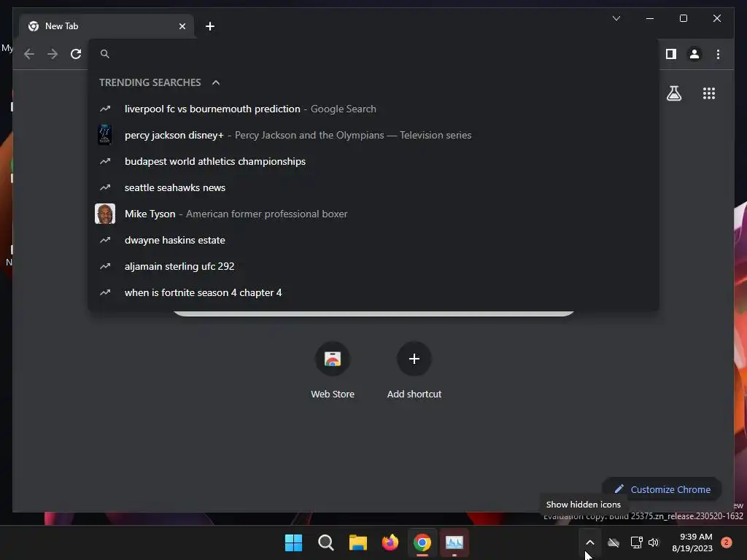The height and width of the screenshot is (560, 747).
Task: Open the volume speaker tray icon
Action: click(654, 542)
